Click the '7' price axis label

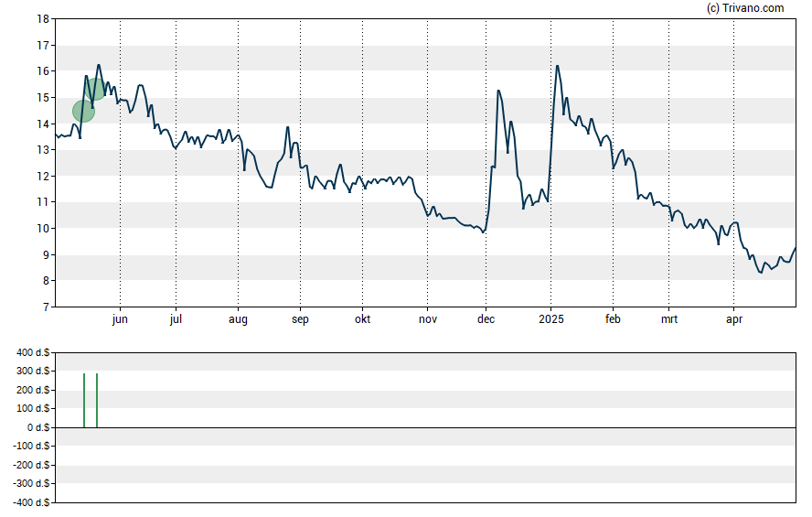(46, 307)
